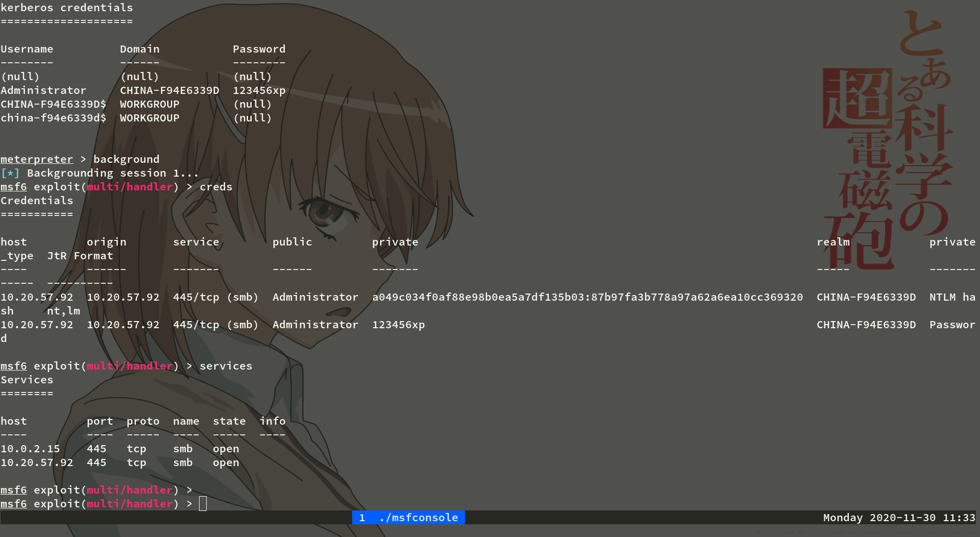The height and width of the screenshot is (537, 980).
Task: Select the kerberos password '123456xp'
Action: [259, 90]
